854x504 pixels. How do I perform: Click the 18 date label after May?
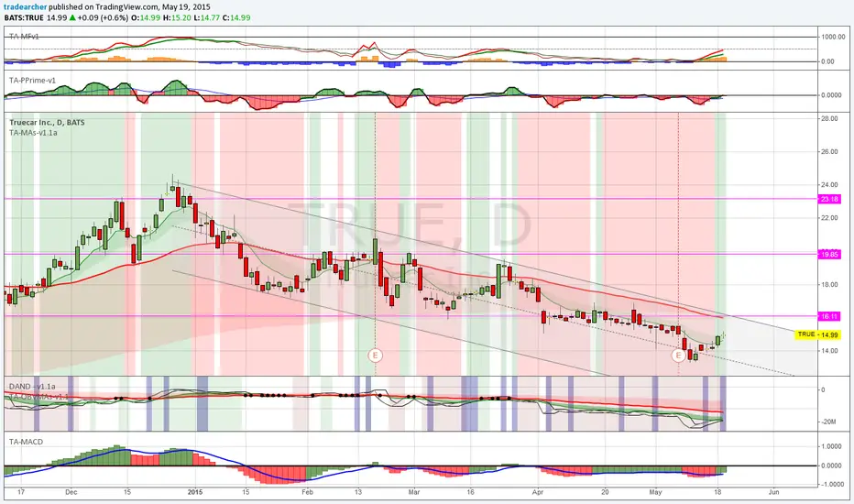coord(717,492)
